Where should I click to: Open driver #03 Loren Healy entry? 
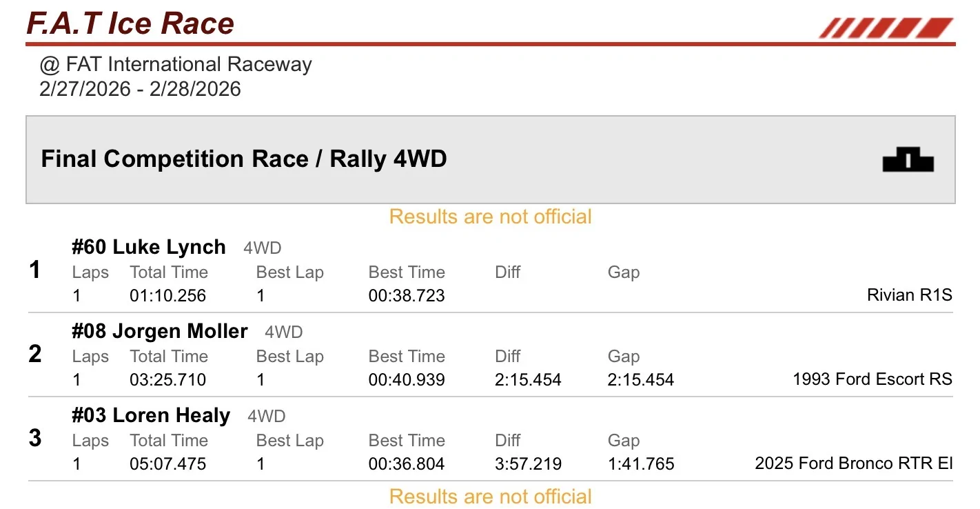tap(151, 415)
